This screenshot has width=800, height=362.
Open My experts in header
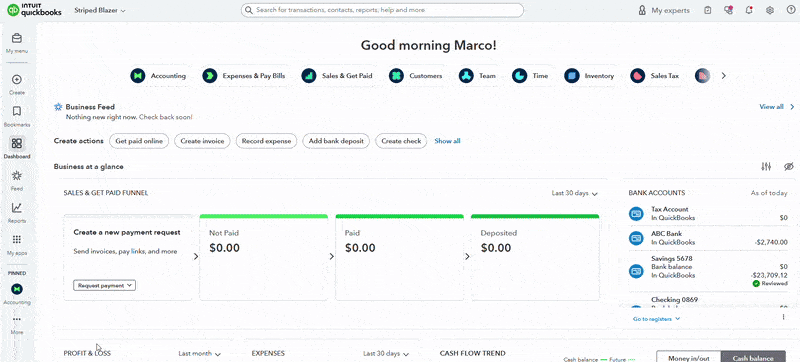click(664, 10)
